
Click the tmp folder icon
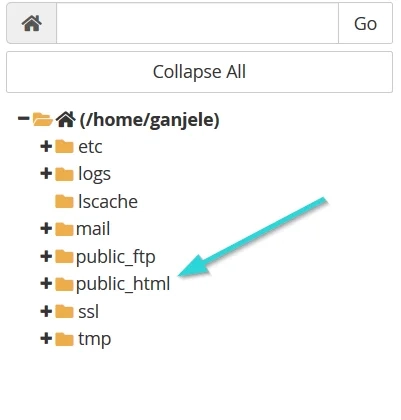(x=64, y=339)
